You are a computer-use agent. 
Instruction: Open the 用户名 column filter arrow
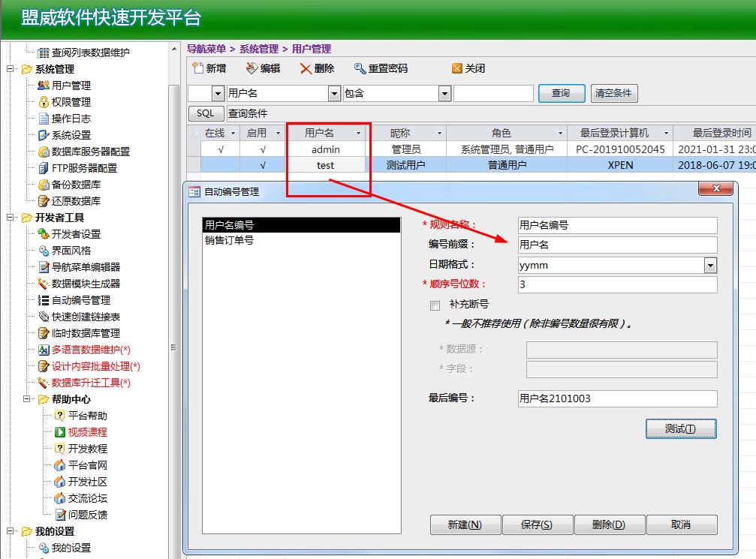click(358, 133)
